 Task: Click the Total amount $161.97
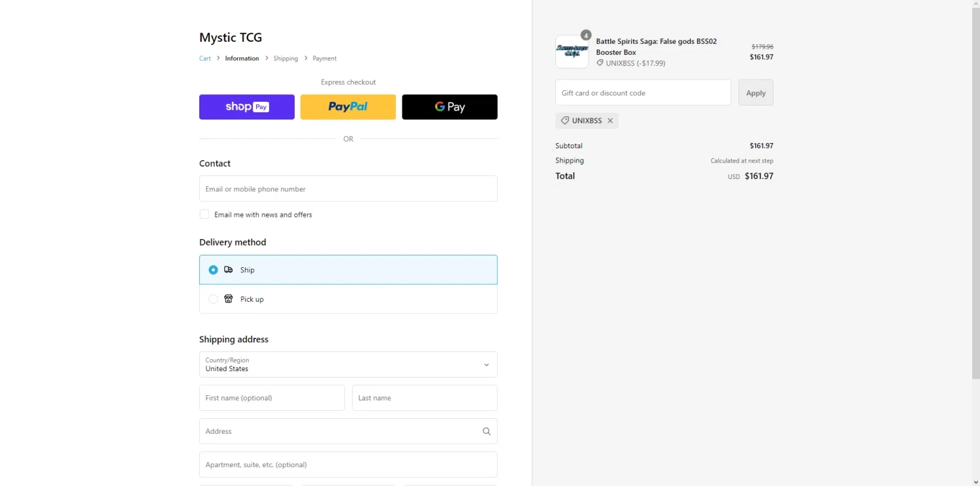(759, 176)
